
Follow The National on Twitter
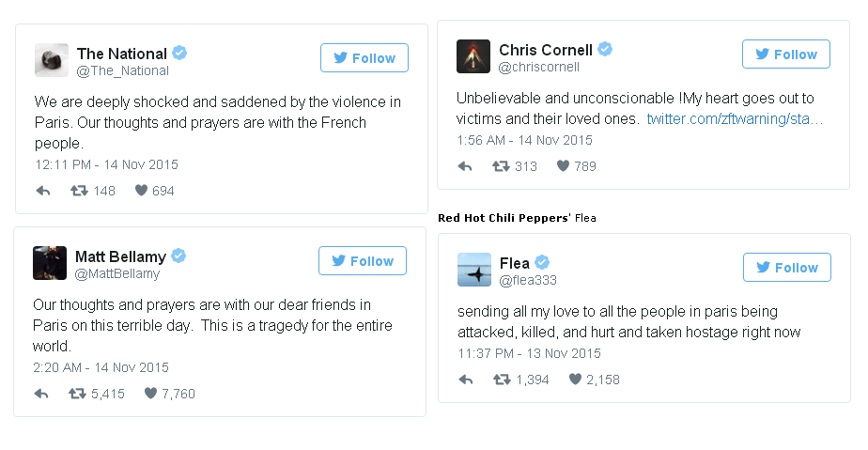pos(364,58)
